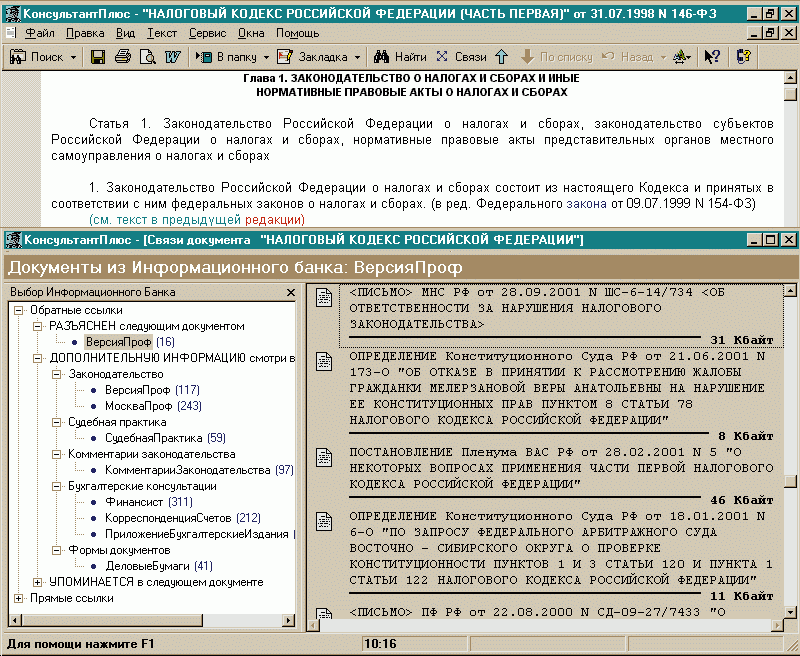Select ДеловыеБумаги (41) tree item
The image size is (800, 656).
pyautogui.click(x=159, y=566)
